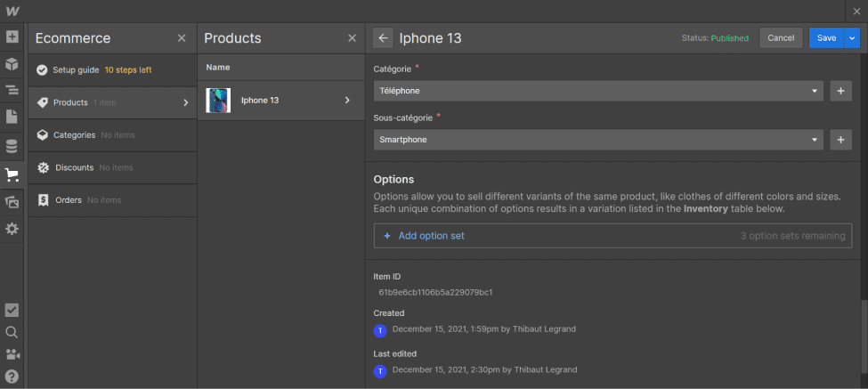868x389 pixels.
Task: Close the Ecommerce panel
Action: tap(182, 38)
